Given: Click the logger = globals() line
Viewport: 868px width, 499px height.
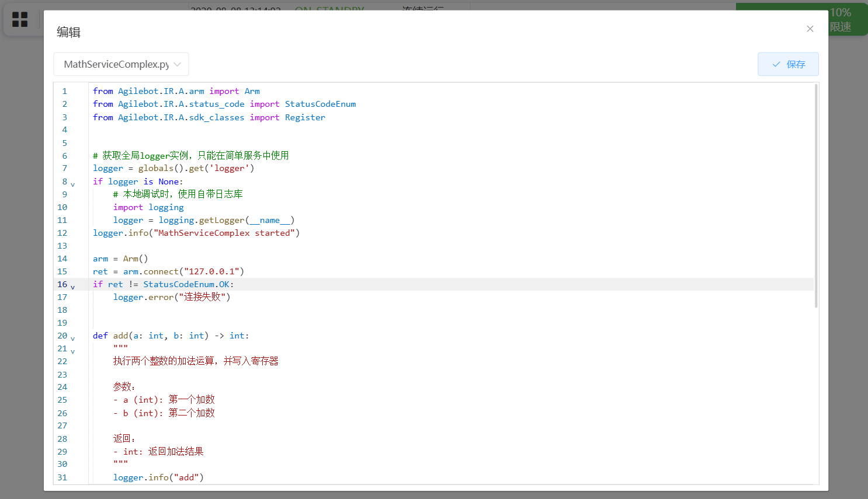Looking at the screenshot, I should tap(173, 168).
